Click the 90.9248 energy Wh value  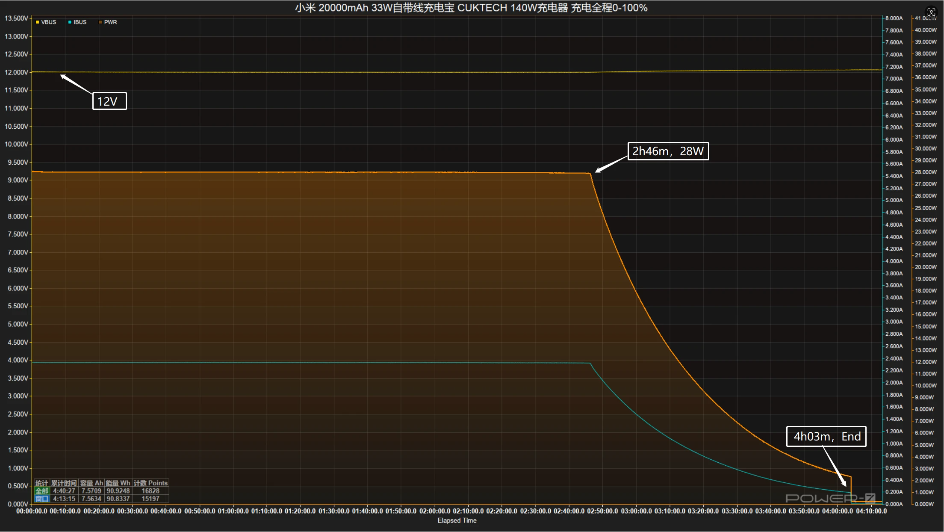point(118,490)
